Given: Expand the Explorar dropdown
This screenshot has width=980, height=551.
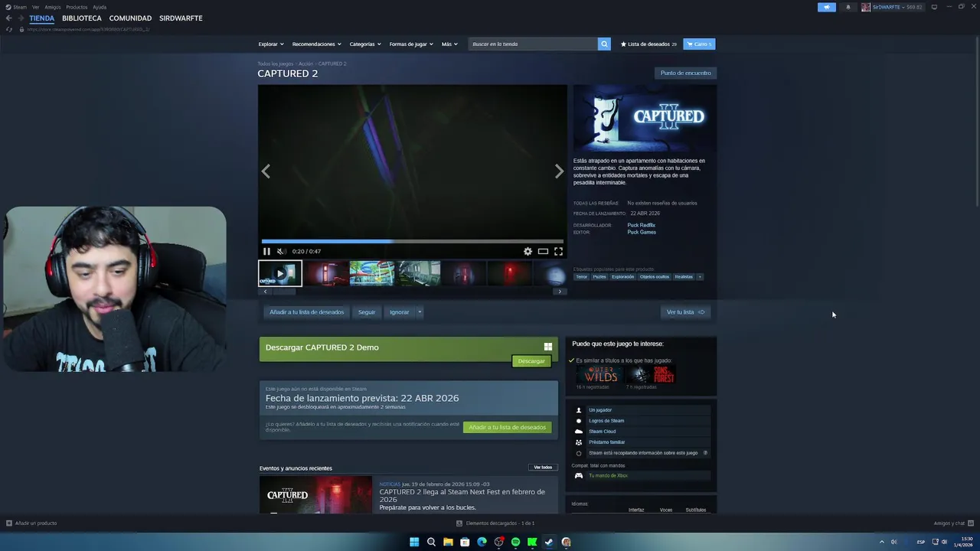Looking at the screenshot, I should coord(271,44).
